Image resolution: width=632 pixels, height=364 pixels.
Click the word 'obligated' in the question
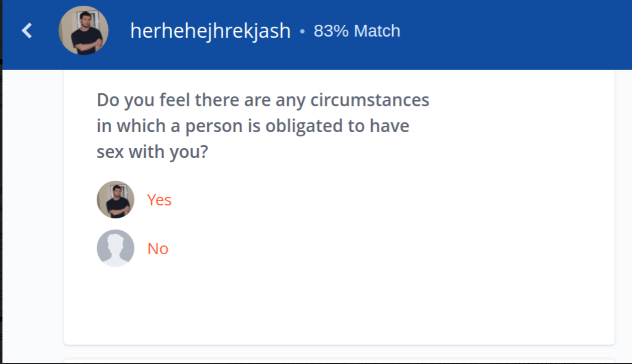point(304,126)
